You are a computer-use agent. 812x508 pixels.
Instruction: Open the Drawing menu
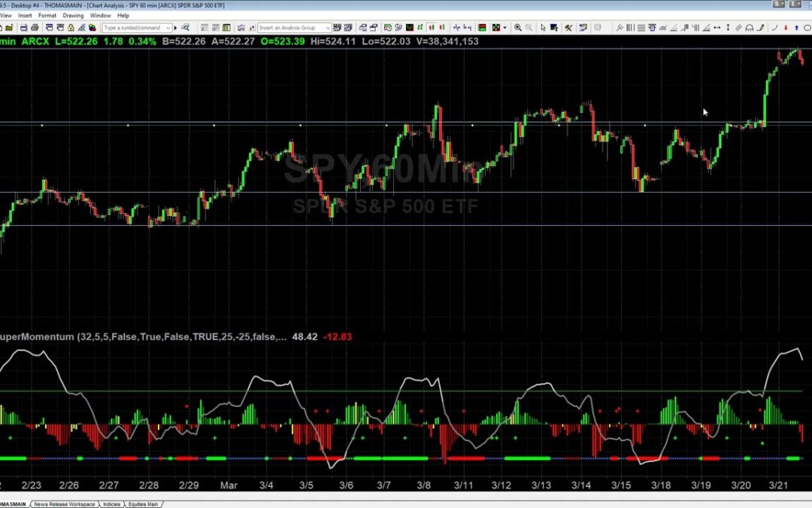73,15
